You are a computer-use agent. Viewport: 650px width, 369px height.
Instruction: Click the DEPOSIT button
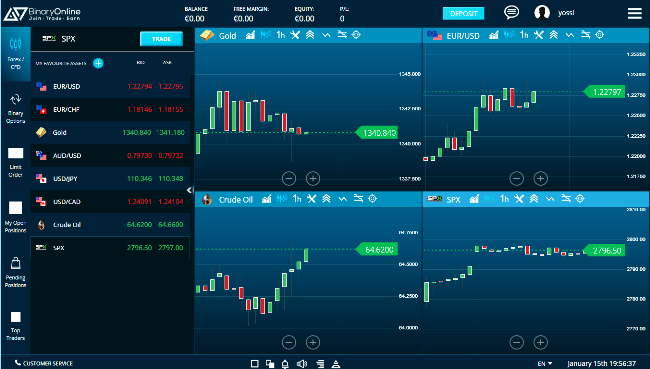463,13
